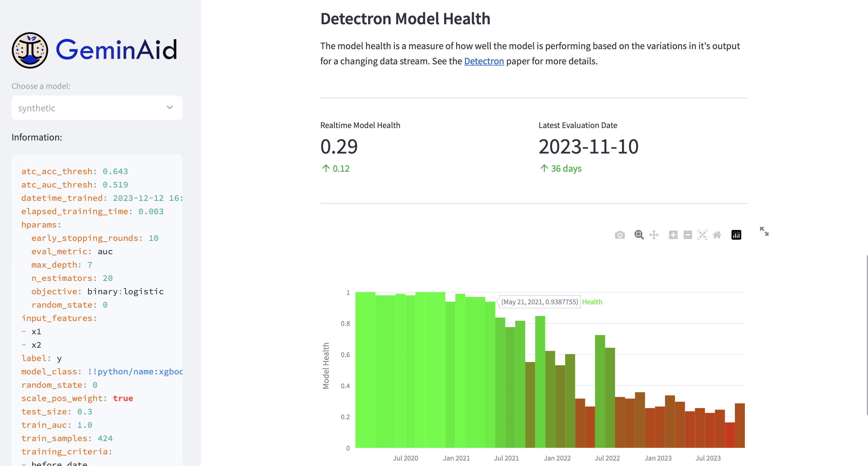This screenshot has height=466, width=868.
Task: Click the Latest Evaluation Date 2023-11-10
Action: click(588, 147)
